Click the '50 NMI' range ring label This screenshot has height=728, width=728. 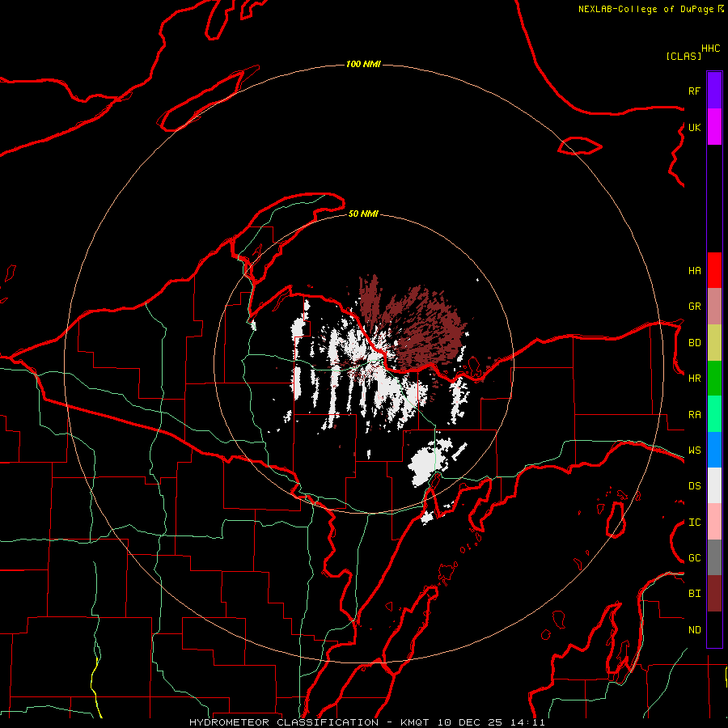point(363,214)
